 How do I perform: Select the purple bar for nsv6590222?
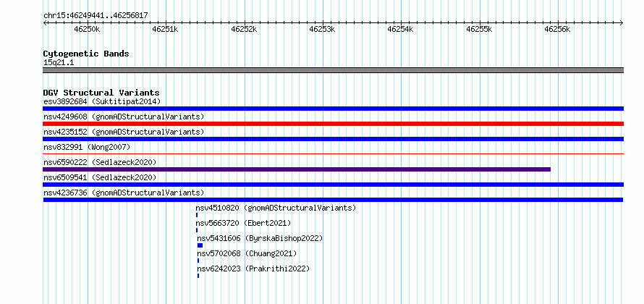tap(297, 169)
